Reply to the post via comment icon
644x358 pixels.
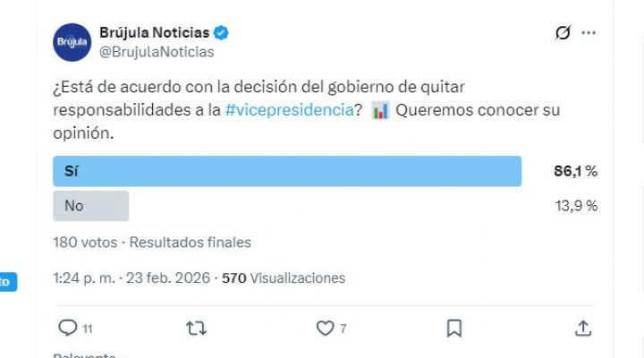68,328
